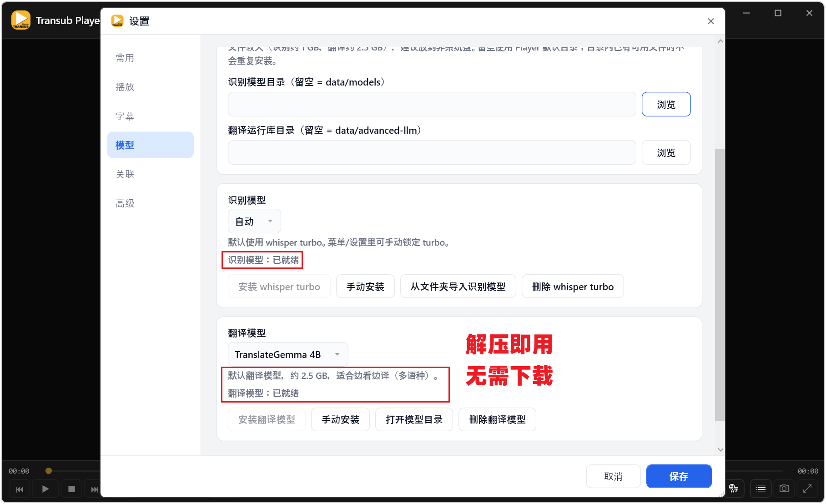Toggle fullscreen with the diagonal arrows icon
826x504 pixels.
[807, 489]
